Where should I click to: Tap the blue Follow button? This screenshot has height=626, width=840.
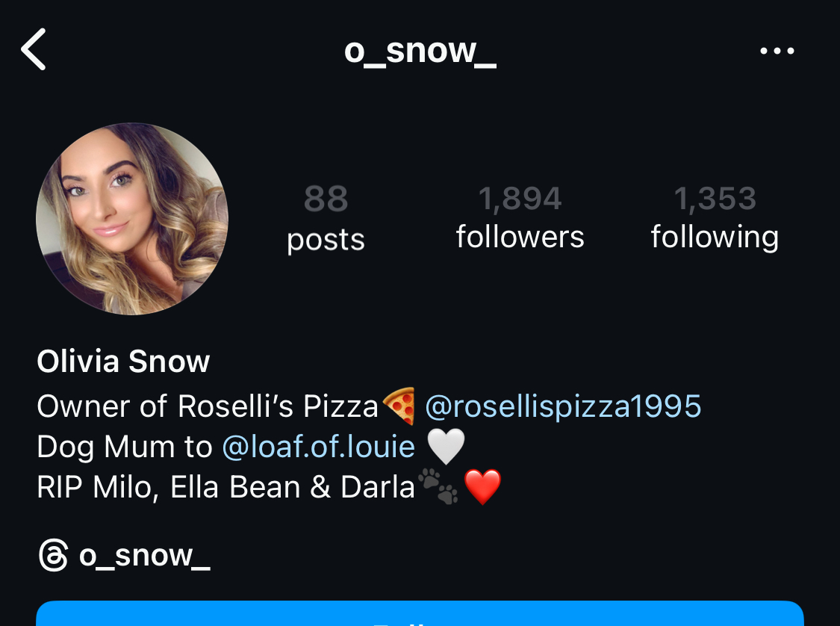[x=420, y=613]
